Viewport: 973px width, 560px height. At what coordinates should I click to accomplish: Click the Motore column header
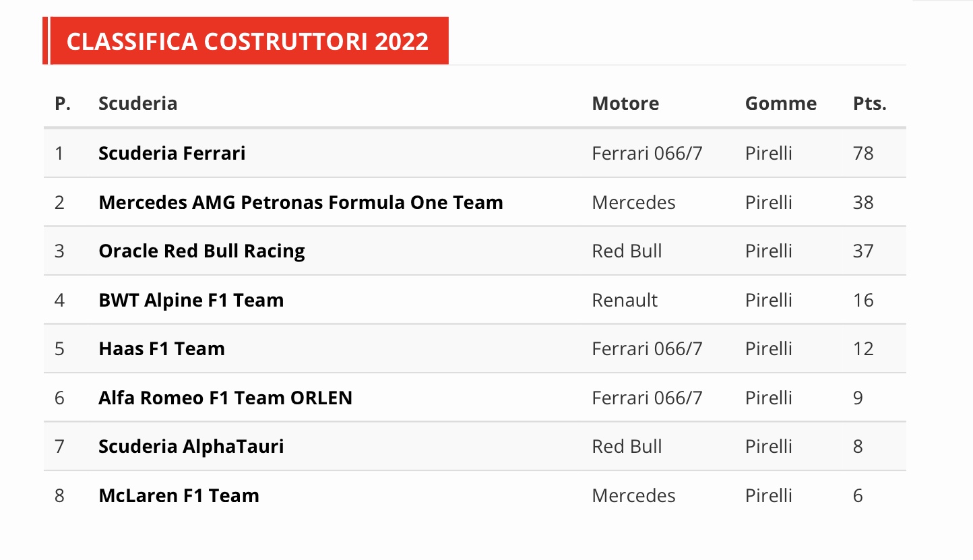coord(625,103)
